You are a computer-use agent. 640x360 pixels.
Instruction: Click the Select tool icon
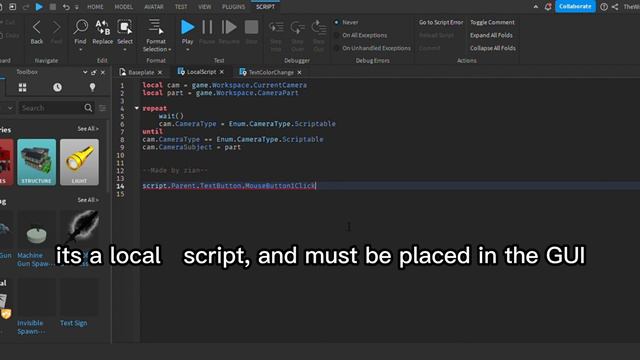click(x=124, y=27)
